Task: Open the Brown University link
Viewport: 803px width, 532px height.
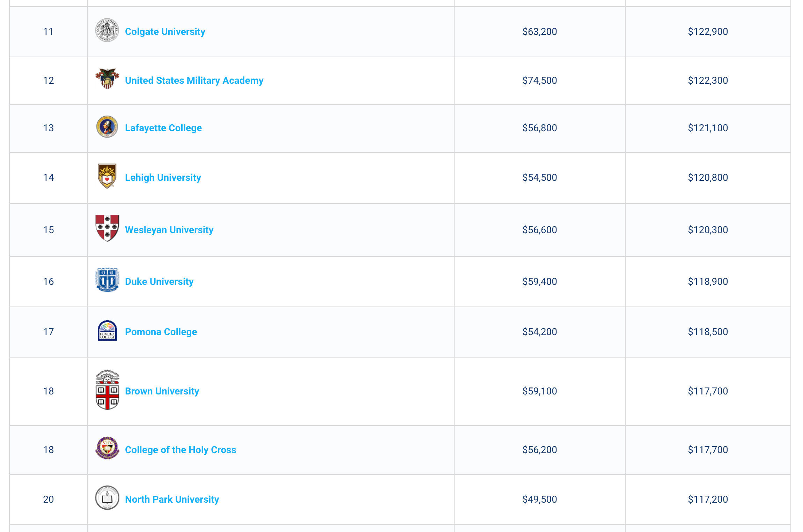Action: [162, 391]
